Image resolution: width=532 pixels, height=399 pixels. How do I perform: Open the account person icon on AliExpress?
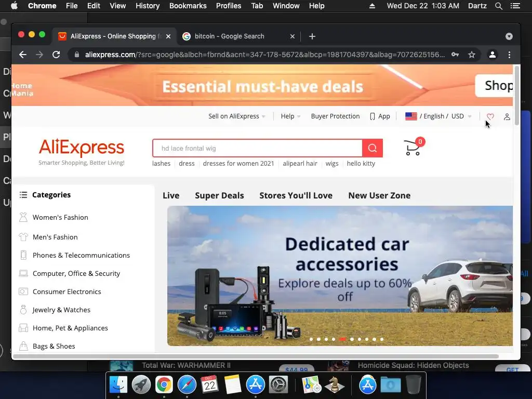(507, 116)
